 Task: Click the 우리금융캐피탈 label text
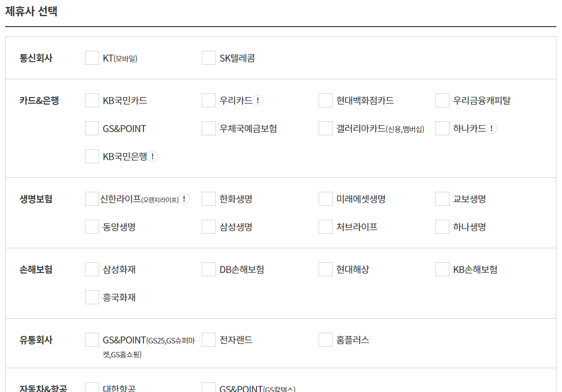(x=482, y=100)
